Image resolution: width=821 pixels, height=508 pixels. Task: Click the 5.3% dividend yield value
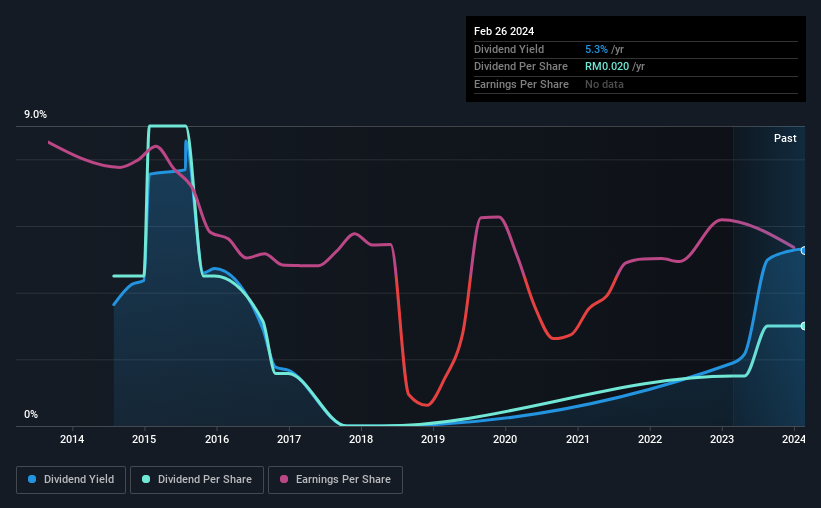(x=596, y=49)
